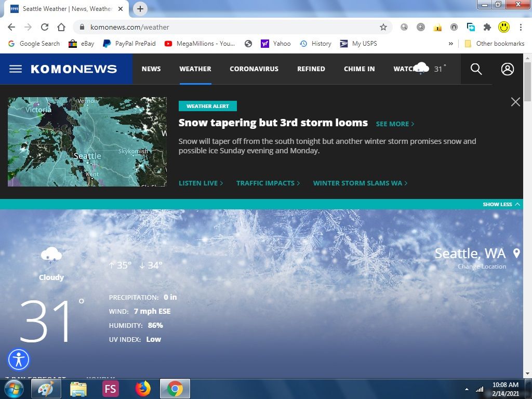Click the 7 mph ESE wind value
This screenshot has height=399, width=532.
point(152,311)
